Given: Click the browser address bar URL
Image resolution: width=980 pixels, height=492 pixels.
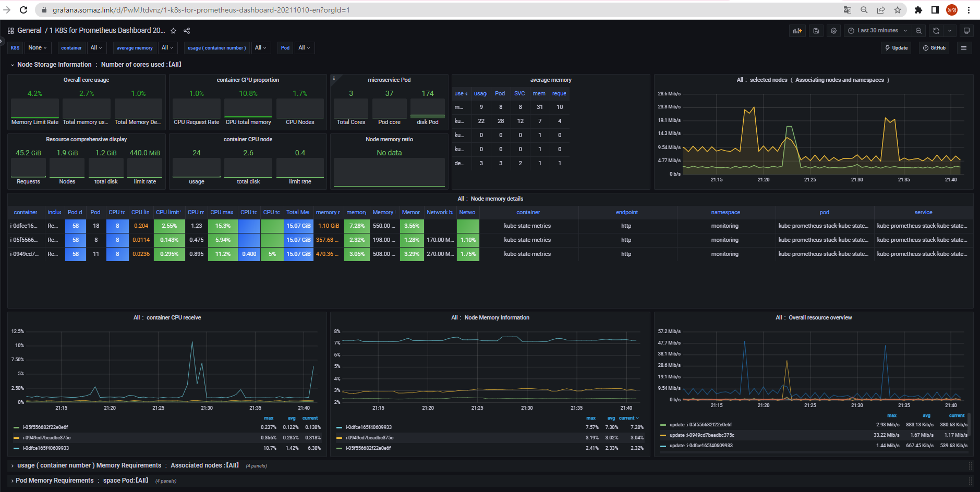Looking at the screenshot, I should [x=201, y=10].
